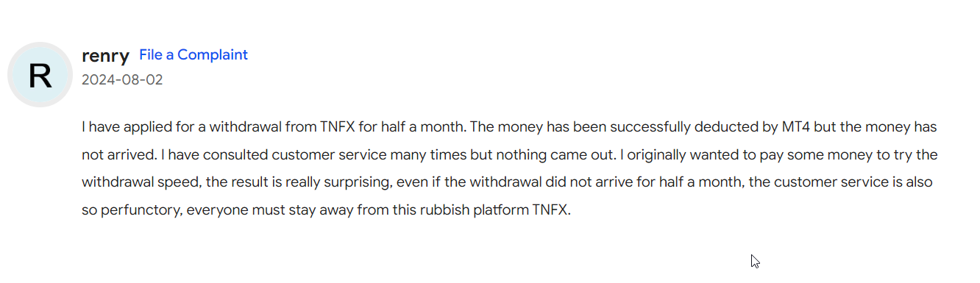Click the letter "R" inside the avatar
980x283 pixels.
coord(40,76)
